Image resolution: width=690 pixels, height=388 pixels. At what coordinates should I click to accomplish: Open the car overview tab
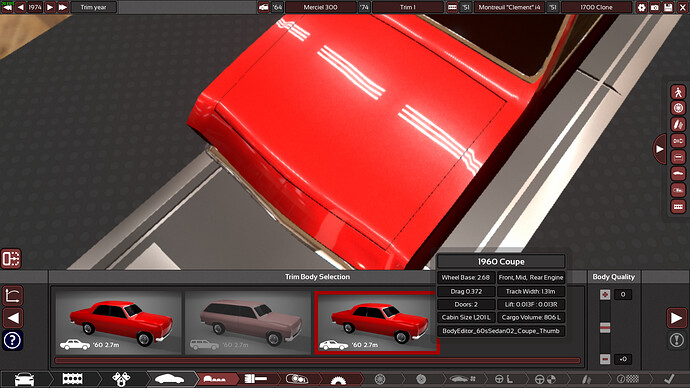pos(25,379)
